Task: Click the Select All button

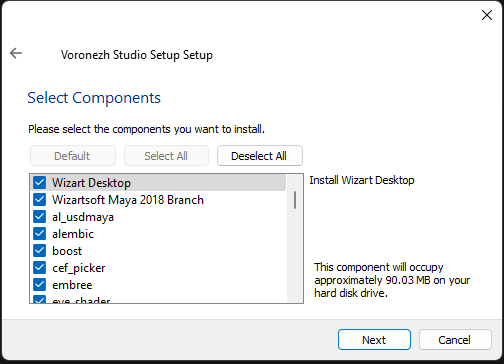Action: coord(166,156)
